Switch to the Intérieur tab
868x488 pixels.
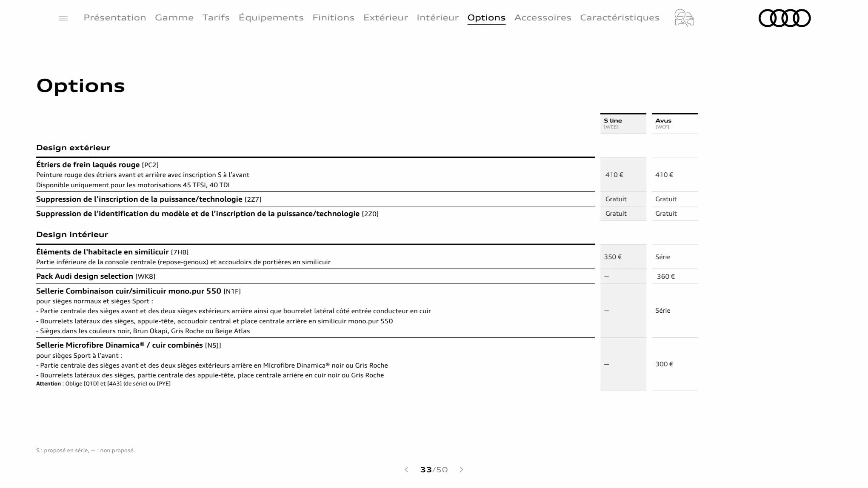[x=438, y=17]
